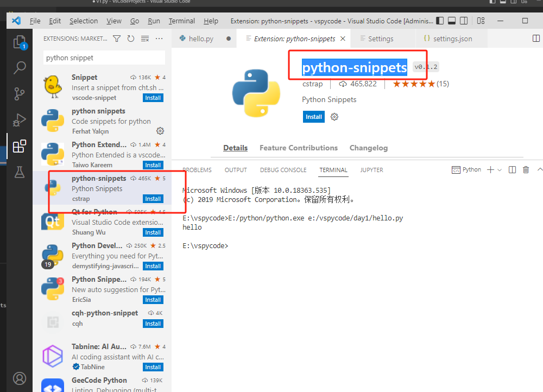Click the five-star rating (15)
The height and width of the screenshot is (392, 543).
point(421,84)
